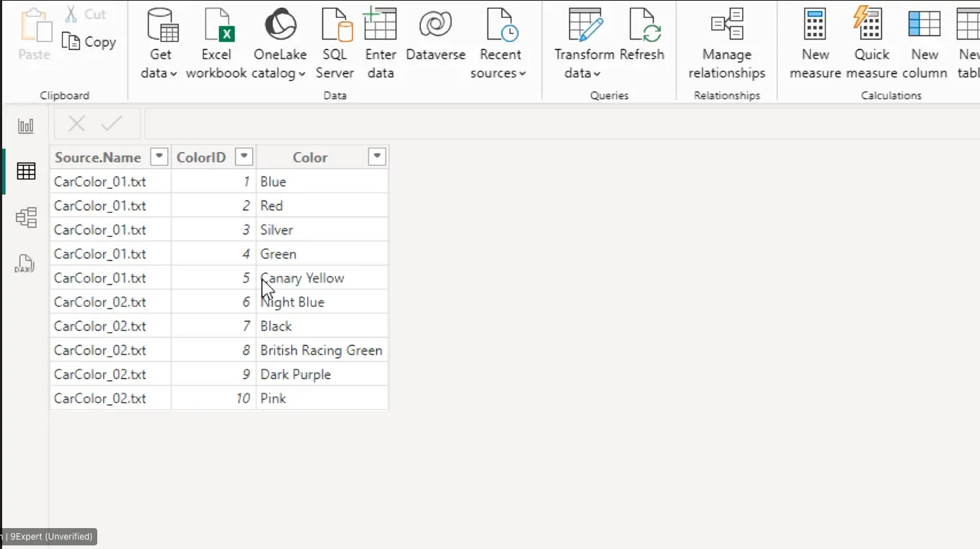Click CarColor_02.txt in the Black row
The width and height of the screenshot is (980, 549).
pyautogui.click(x=110, y=326)
